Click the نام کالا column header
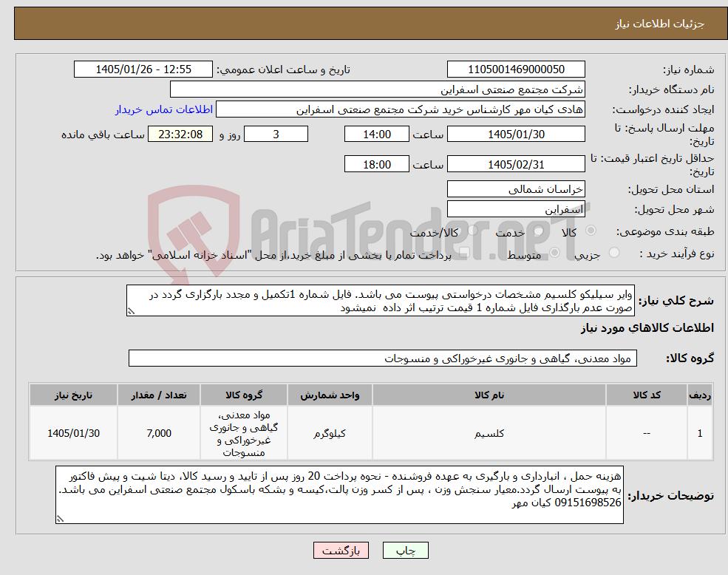 pyautogui.click(x=489, y=395)
